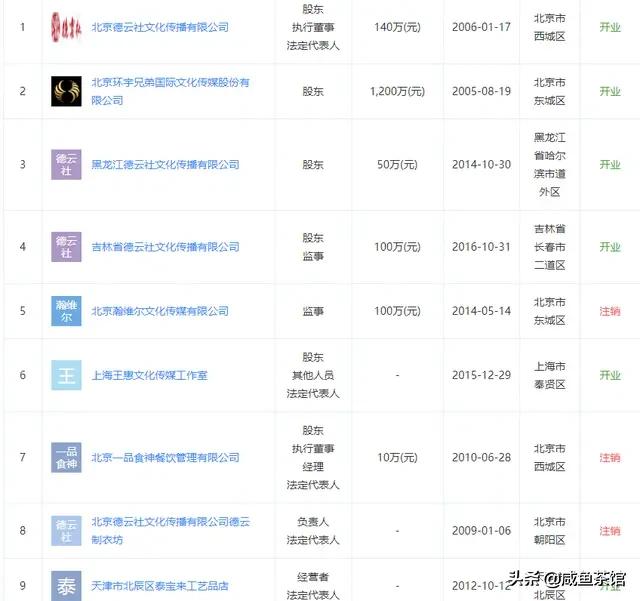This screenshot has height=601, width=640.
Task: Click 注销 status in 一品食神 row
Action: click(x=610, y=458)
